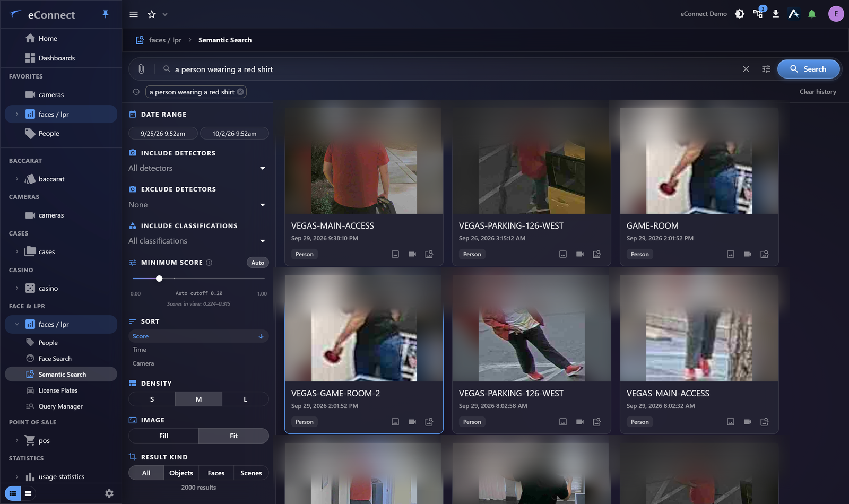The height and width of the screenshot is (504, 849).
Task: Click the Search button
Action: 808,69
